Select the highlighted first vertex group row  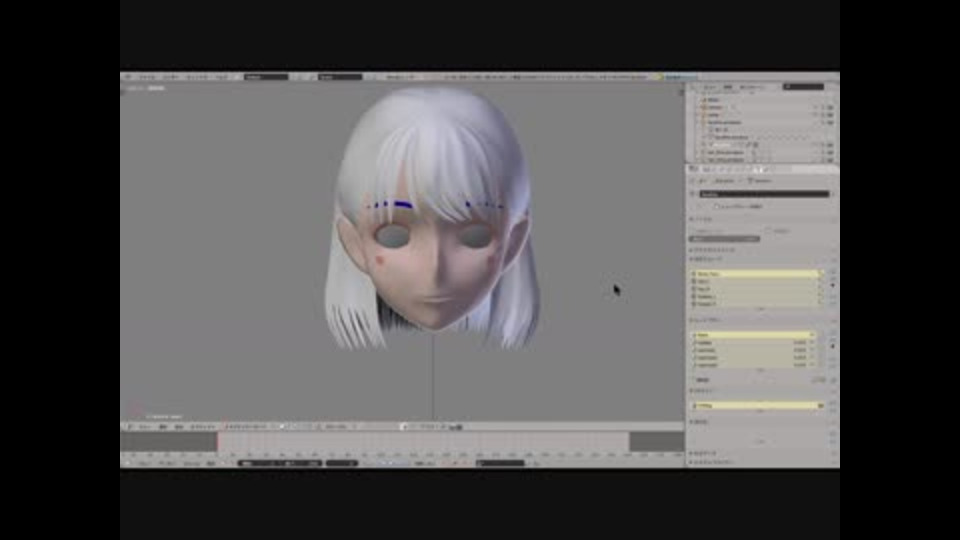[x=756, y=274]
